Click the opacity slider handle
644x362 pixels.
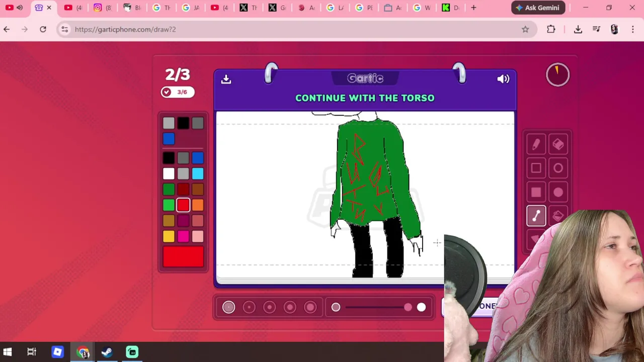click(x=408, y=307)
